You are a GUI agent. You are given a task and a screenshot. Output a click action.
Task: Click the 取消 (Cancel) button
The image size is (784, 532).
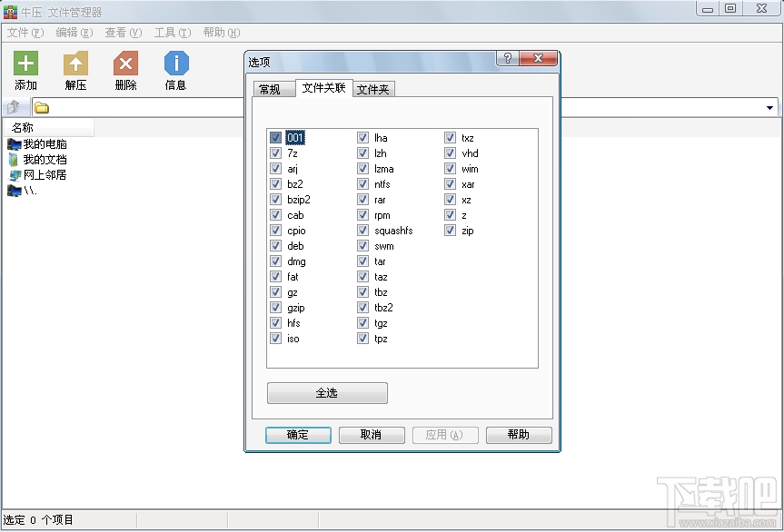click(x=372, y=435)
